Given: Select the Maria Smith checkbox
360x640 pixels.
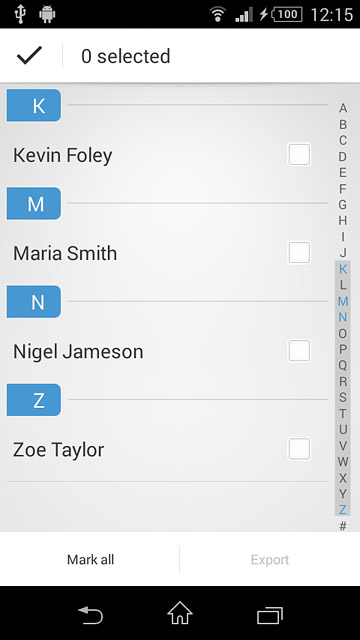Looking at the screenshot, I should point(299,253).
